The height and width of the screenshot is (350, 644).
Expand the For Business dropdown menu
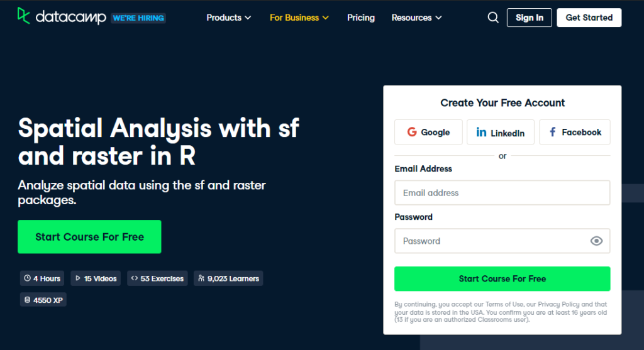coord(299,18)
